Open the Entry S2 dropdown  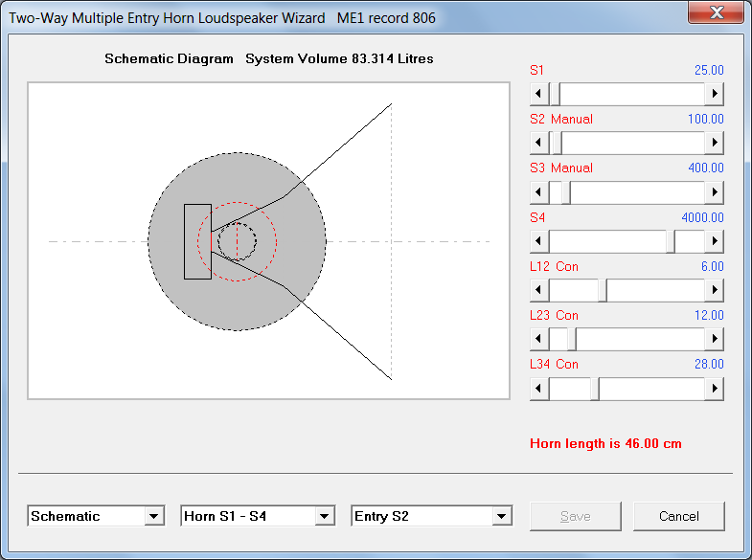(x=502, y=516)
